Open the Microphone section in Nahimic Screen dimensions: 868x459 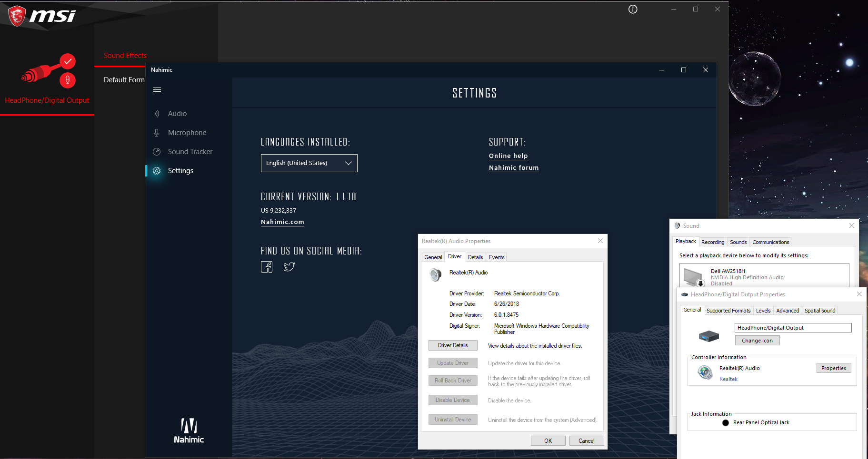click(x=187, y=133)
